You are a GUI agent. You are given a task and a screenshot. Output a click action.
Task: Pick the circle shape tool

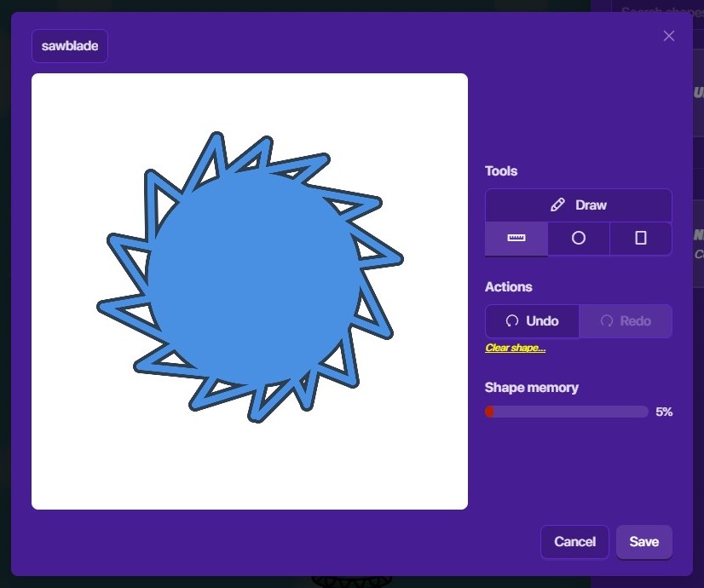pos(579,239)
